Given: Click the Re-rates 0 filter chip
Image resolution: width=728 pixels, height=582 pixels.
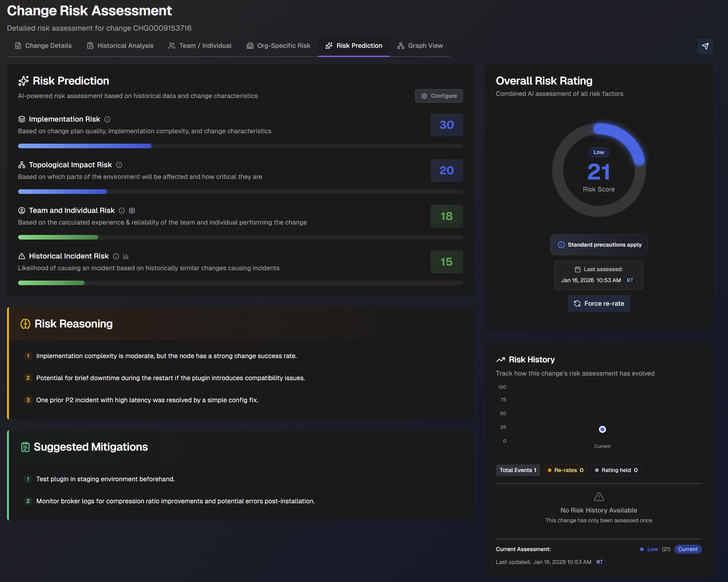Looking at the screenshot, I should tap(565, 470).
